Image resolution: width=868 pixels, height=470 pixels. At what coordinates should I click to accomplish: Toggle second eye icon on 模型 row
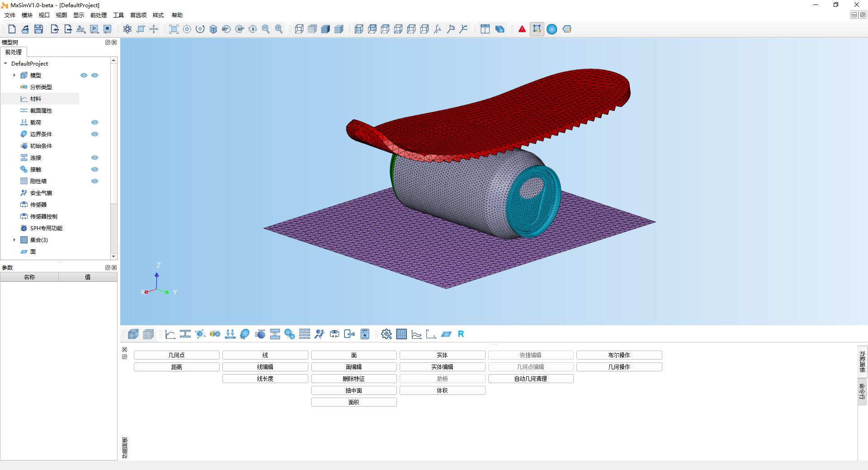click(94, 75)
